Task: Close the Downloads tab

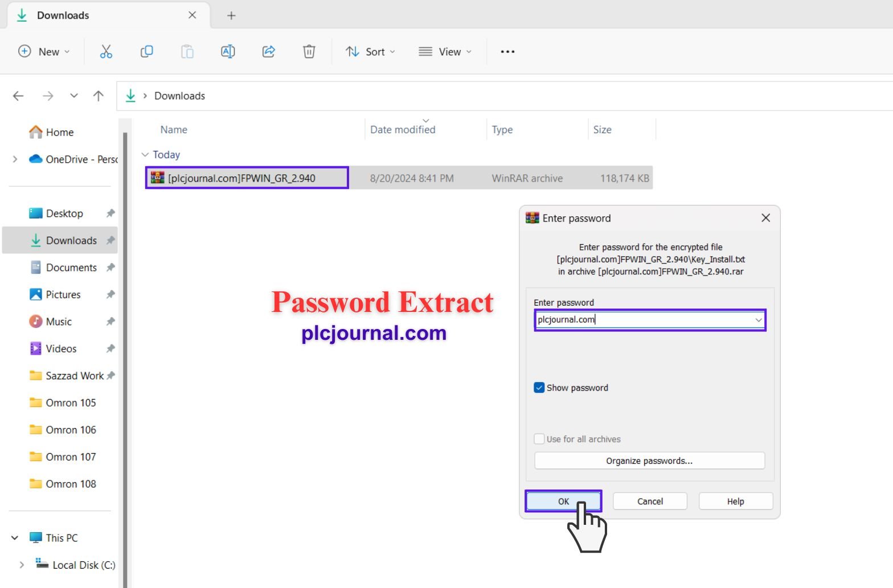Action: (192, 15)
